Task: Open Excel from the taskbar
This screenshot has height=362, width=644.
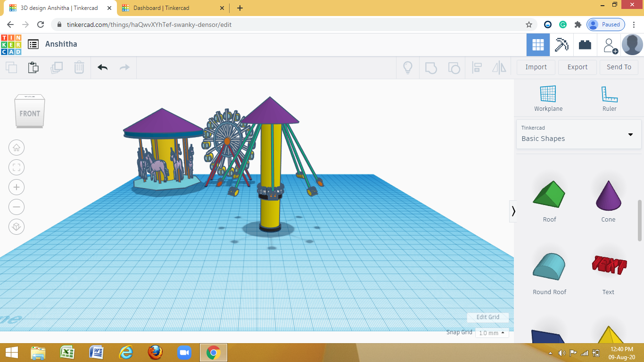Action: [67, 353]
